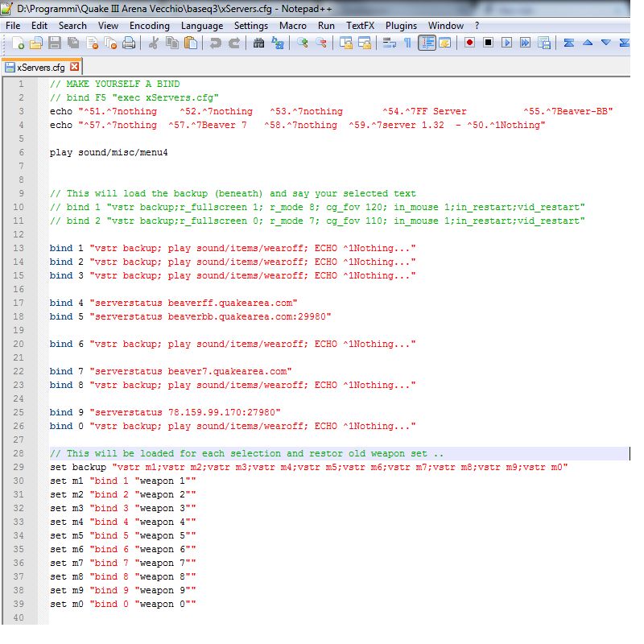Screen dimensions: 644x644
Task: Click the 'bind 7 "serverstatus beaver7.quakearea.com"' line
Action: 171,371
